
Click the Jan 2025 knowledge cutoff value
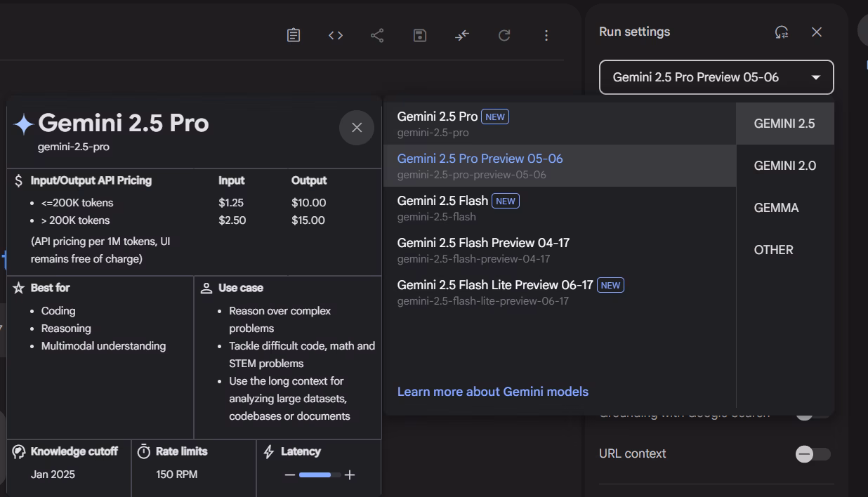[53, 475]
